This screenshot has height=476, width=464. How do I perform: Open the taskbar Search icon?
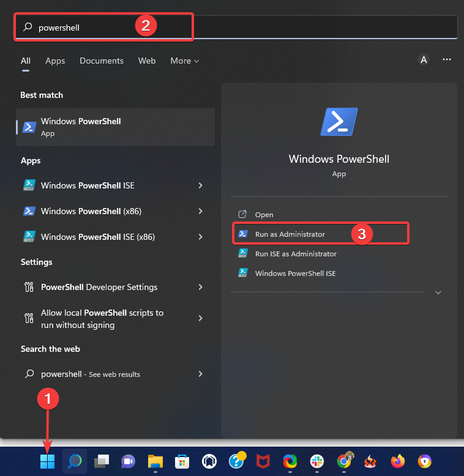[x=75, y=461]
